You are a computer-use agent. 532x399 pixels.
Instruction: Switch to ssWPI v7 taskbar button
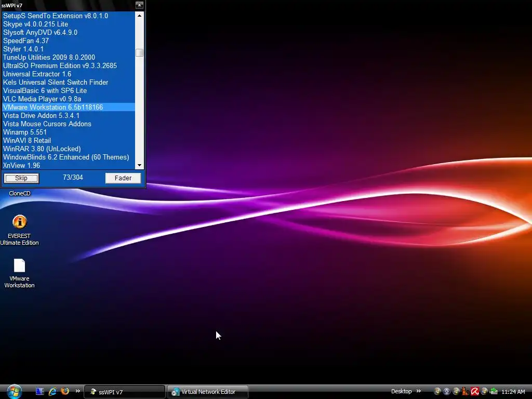pyautogui.click(x=125, y=392)
